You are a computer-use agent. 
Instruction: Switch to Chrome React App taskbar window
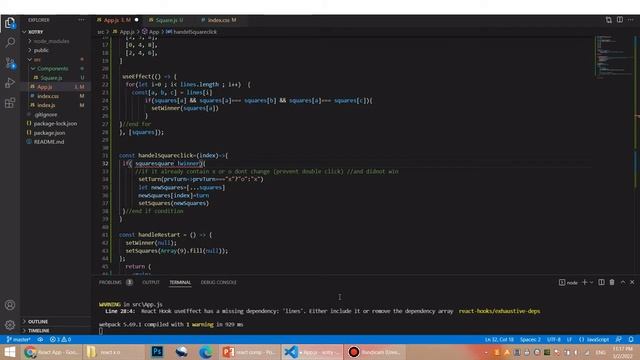click(51, 352)
